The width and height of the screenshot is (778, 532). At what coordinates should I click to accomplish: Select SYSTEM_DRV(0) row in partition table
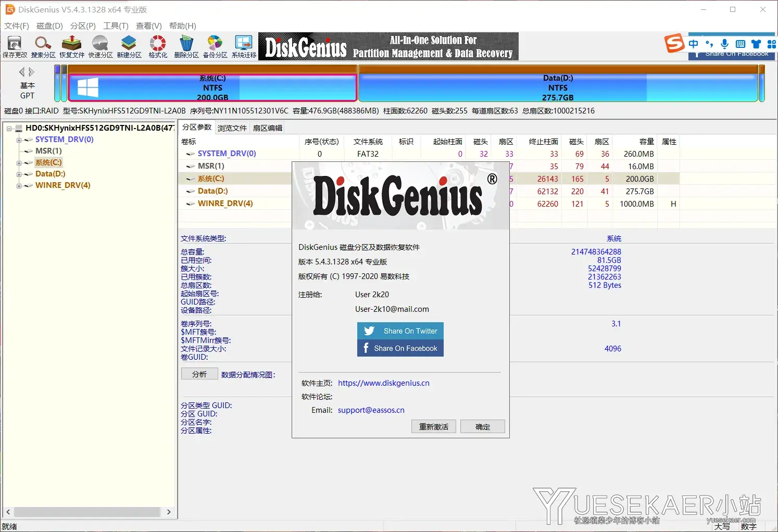(429, 154)
